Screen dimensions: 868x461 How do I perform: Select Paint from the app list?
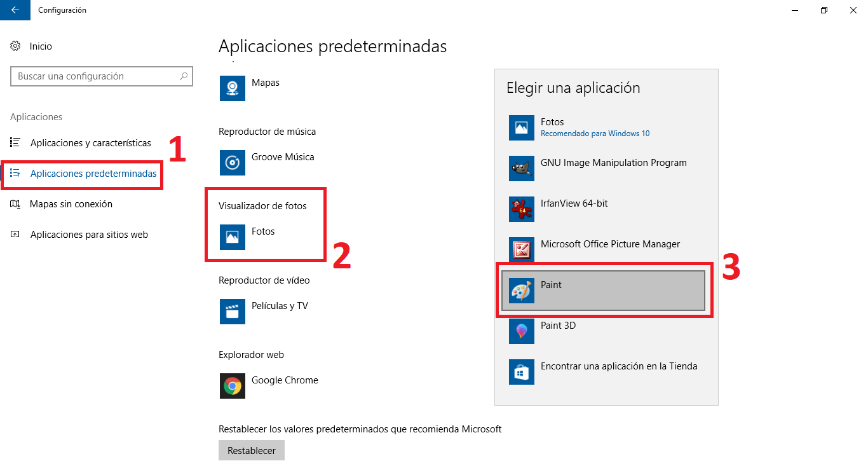tap(603, 291)
